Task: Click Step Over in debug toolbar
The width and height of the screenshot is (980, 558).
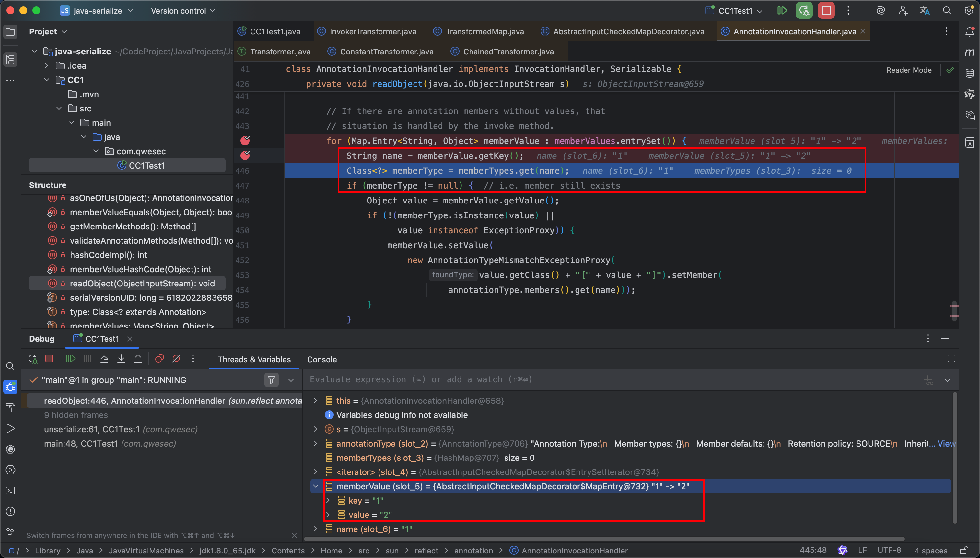Action: tap(104, 359)
